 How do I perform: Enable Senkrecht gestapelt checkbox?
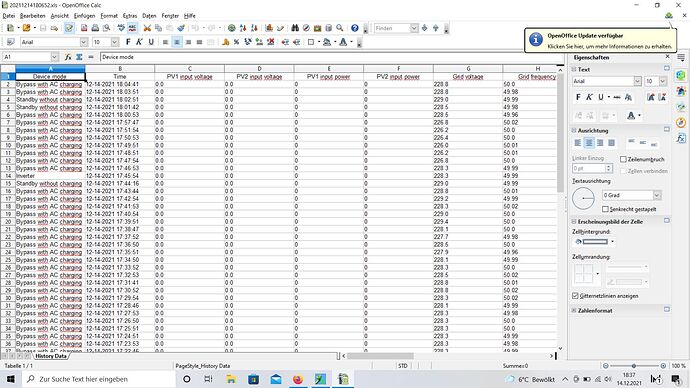click(605, 209)
